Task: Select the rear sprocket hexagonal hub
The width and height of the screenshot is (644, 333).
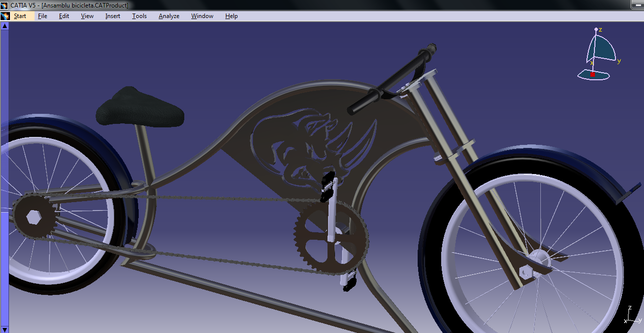Action: pyautogui.click(x=34, y=218)
